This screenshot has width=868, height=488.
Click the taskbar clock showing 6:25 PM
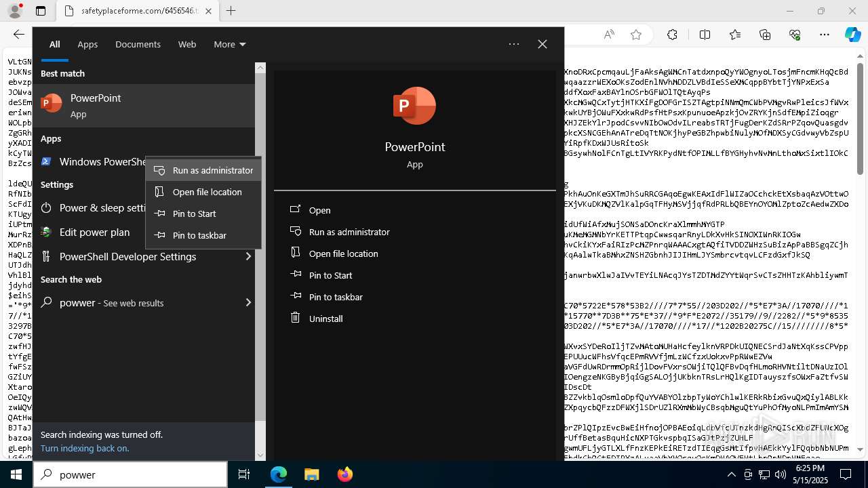coord(810,474)
